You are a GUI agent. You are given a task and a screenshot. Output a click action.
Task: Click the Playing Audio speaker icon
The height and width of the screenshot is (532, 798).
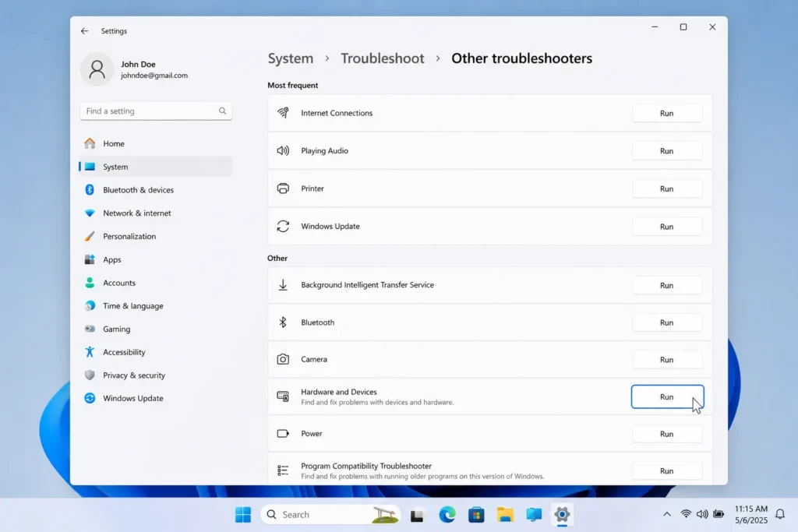pos(283,150)
